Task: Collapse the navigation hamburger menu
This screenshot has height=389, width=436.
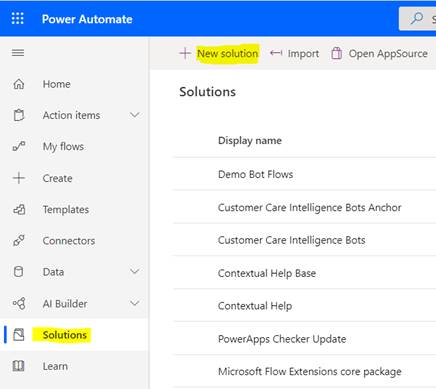Action: click(x=18, y=53)
